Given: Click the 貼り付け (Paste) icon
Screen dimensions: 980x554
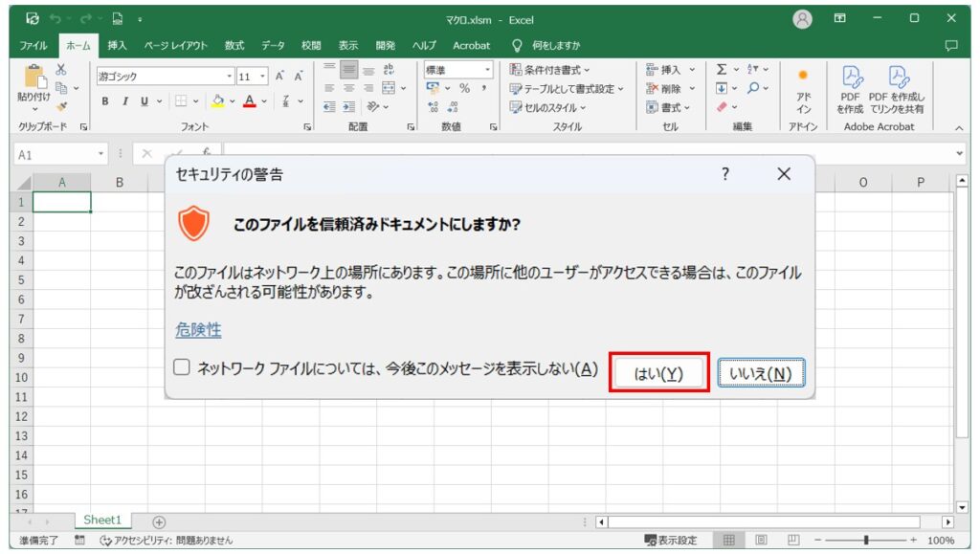Looking at the screenshot, I should (x=34, y=77).
